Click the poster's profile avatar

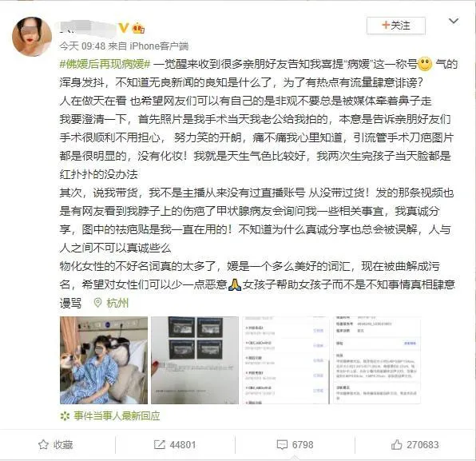click(x=32, y=37)
